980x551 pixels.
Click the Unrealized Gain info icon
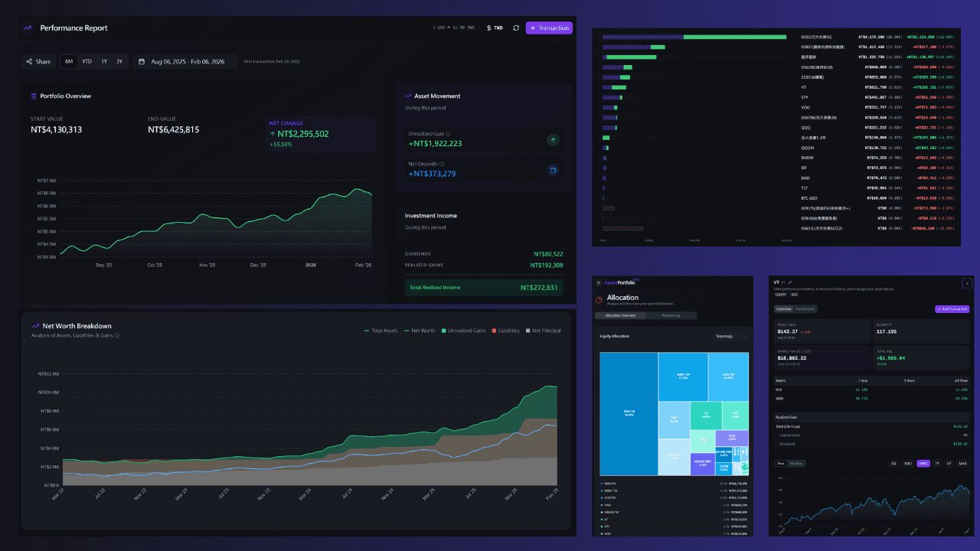click(x=449, y=133)
